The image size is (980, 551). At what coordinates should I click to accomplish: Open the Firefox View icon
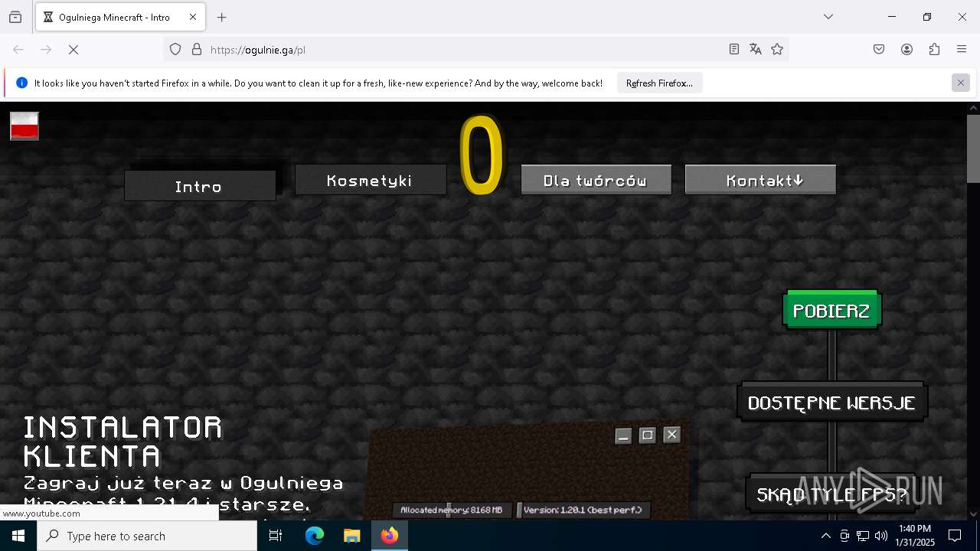(x=15, y=17)
